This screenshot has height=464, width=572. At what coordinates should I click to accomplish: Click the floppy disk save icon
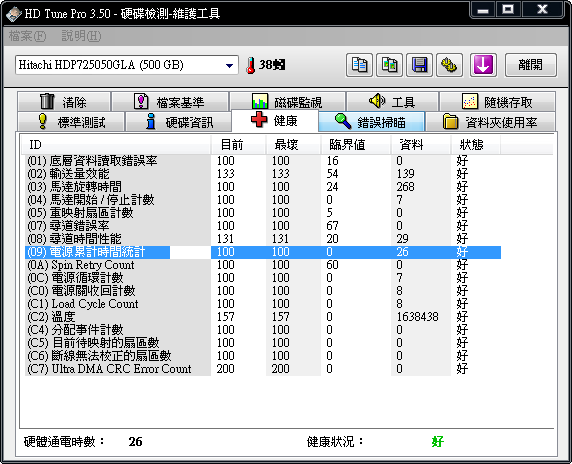pyautogui.click(x=420, y=65)
